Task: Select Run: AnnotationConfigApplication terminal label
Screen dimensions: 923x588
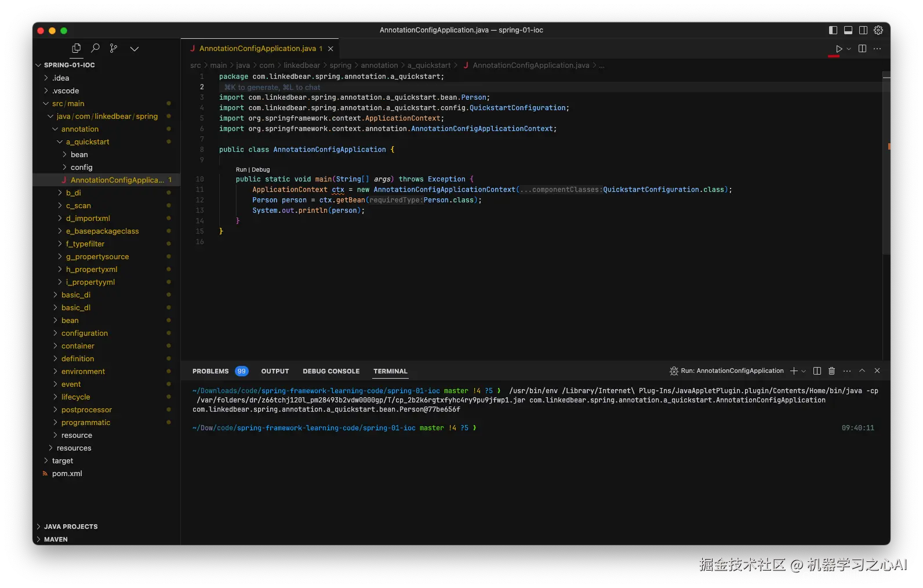Action: point(726,371)
